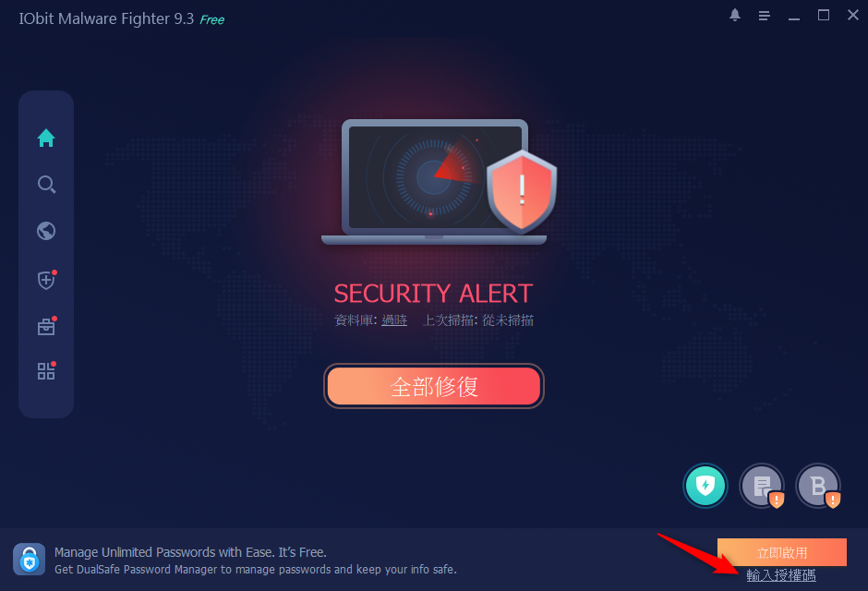Maximize the Malware Fighter window
868x591 pixels.
tap(823, 15)
